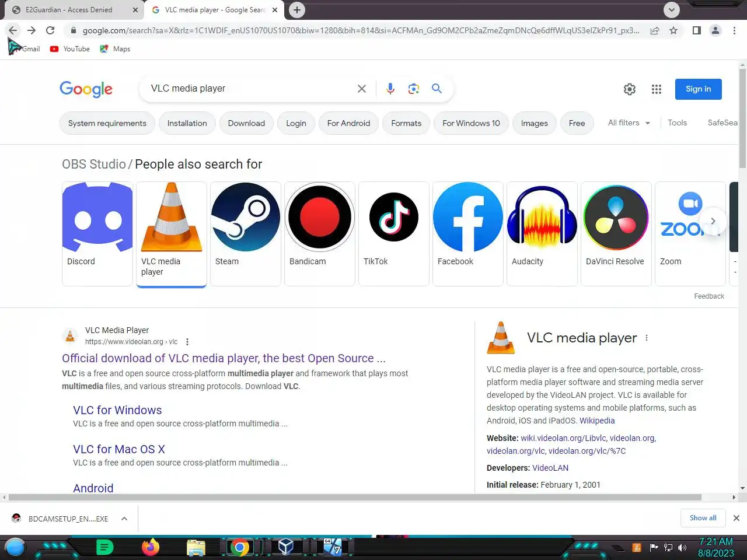Screen dimensions: 747x560
Task: Go back to the previous page
Action: 13,30
